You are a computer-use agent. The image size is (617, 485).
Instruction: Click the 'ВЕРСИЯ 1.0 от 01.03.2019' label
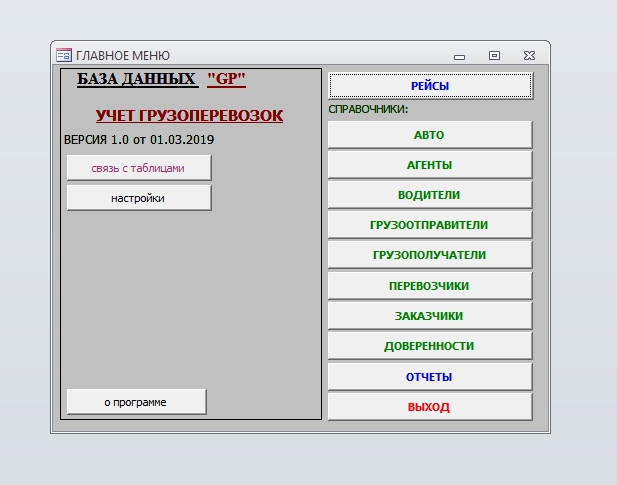point(139,140)
